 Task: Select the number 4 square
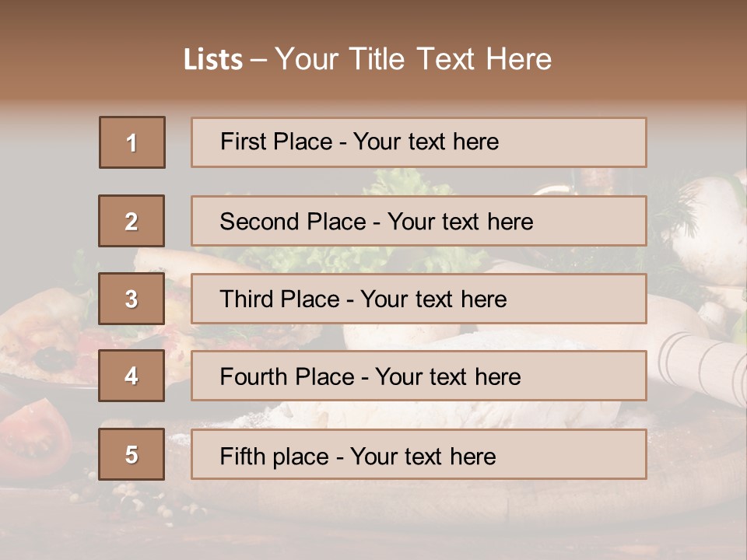tap(132, 376)
